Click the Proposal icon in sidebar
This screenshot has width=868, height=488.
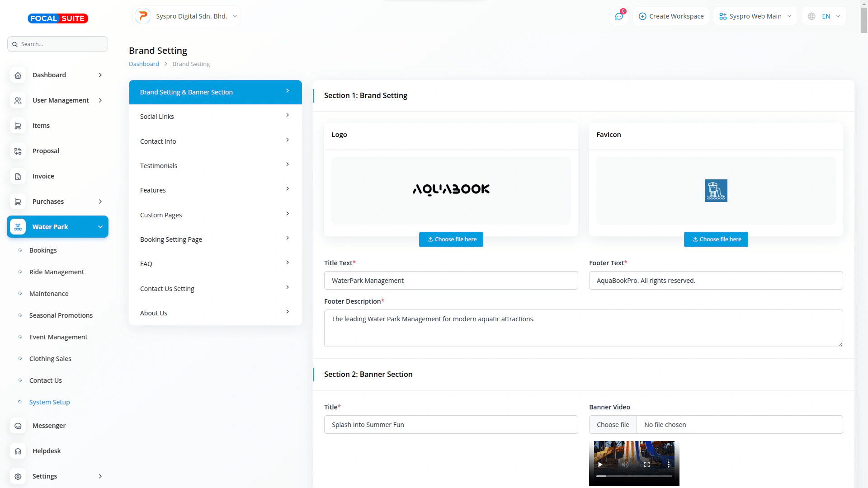(18, 151)
